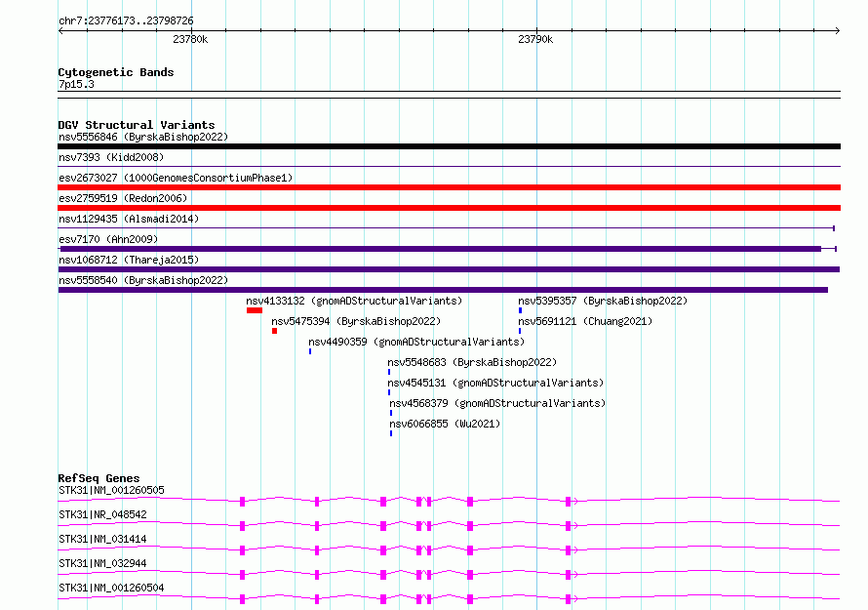The height and width of the screenshot is (610, 868).
Task: Click the nsv1068712 (Thareja2015) purple bar
Action: click(x=449, y=269)
